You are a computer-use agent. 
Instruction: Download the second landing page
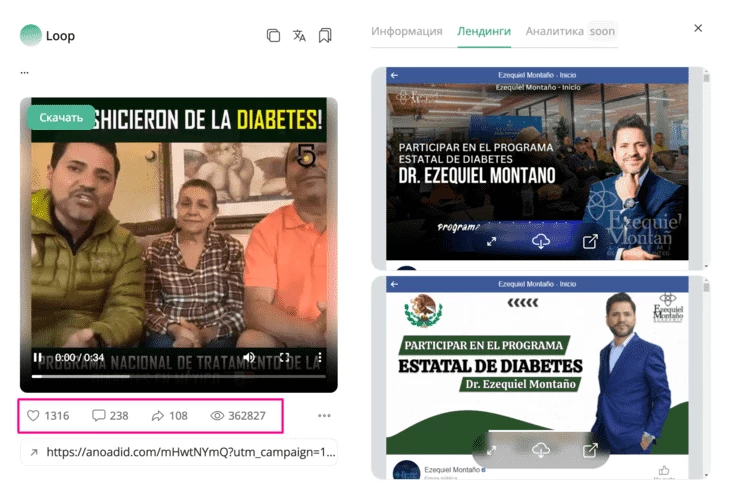tap(541, 450)
